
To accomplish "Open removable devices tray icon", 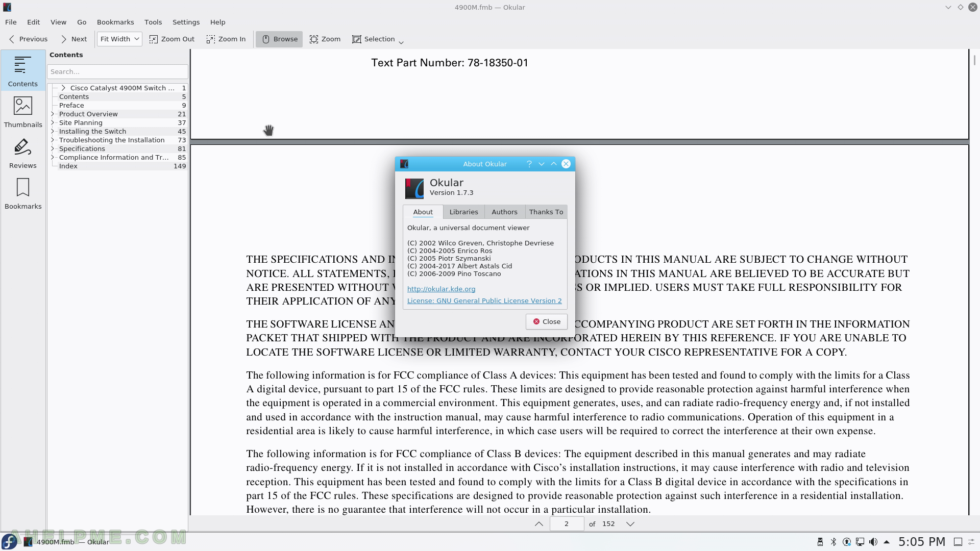I will (x=820, y=542).
